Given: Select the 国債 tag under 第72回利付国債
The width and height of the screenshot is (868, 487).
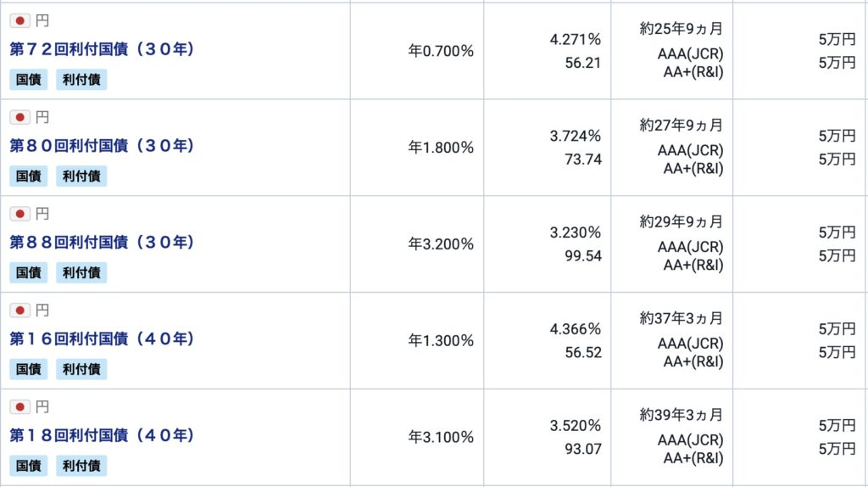Looking at the screenshot, I should (x=28, y=80).
